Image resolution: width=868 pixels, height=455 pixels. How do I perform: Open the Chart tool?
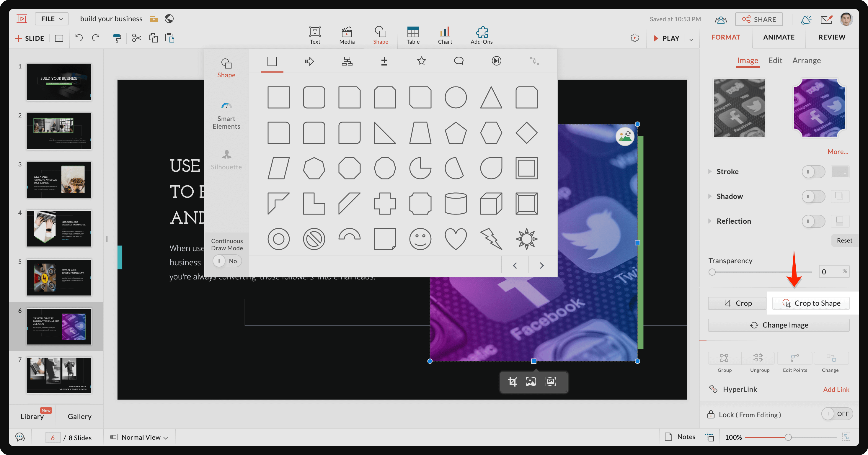445,35
